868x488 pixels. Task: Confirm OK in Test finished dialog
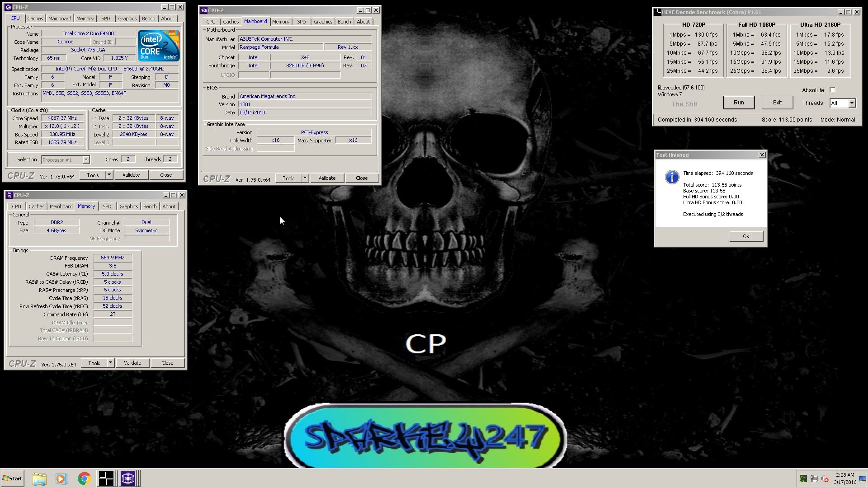(x=746, y=236)
